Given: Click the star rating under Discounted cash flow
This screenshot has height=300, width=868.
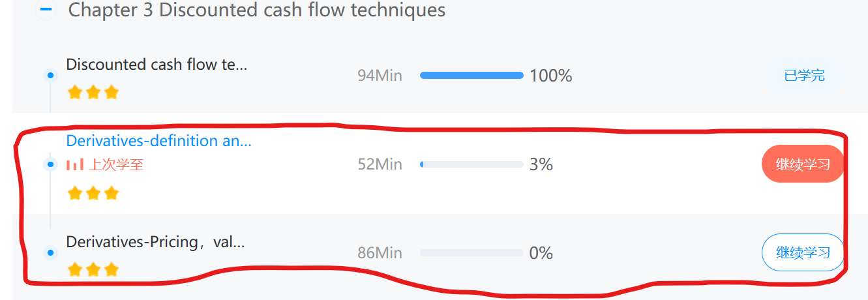Looking at the screenshot, I should 93,92.
